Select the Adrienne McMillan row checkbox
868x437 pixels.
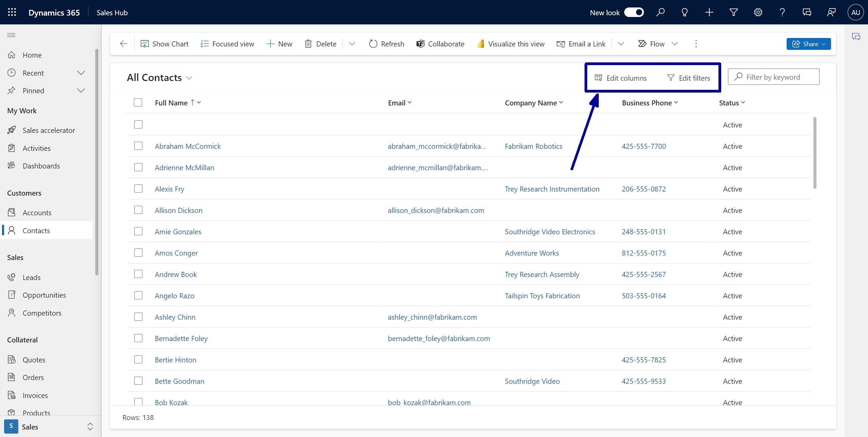click(x=138, y=167)
